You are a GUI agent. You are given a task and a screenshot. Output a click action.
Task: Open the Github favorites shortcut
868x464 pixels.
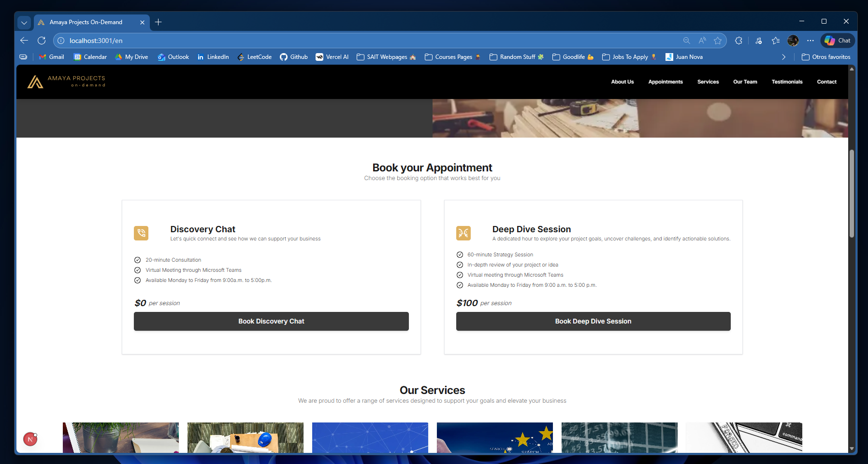(293, 56)
